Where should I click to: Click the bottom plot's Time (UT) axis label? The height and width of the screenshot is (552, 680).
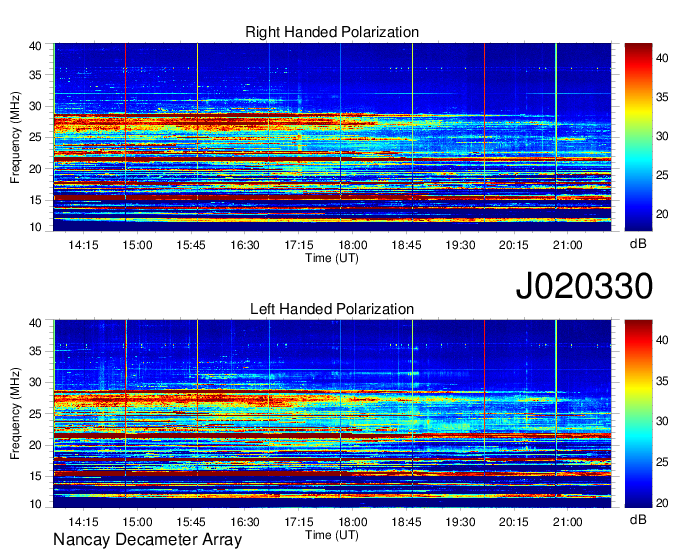click(332, 535)
